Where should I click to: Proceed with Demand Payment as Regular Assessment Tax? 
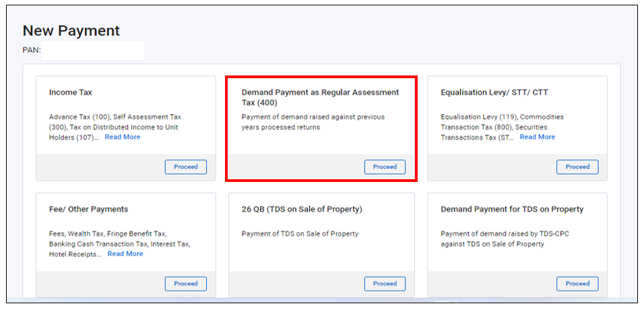385,167
